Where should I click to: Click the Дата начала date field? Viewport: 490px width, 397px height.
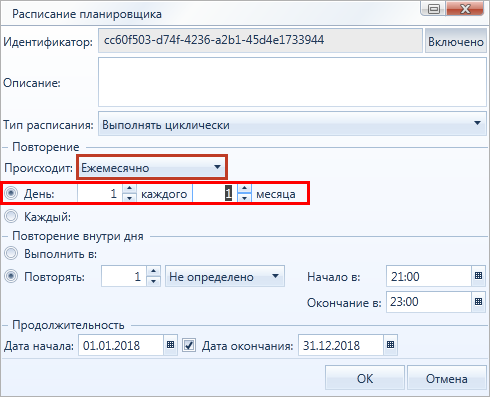click(x=121, y=345)
